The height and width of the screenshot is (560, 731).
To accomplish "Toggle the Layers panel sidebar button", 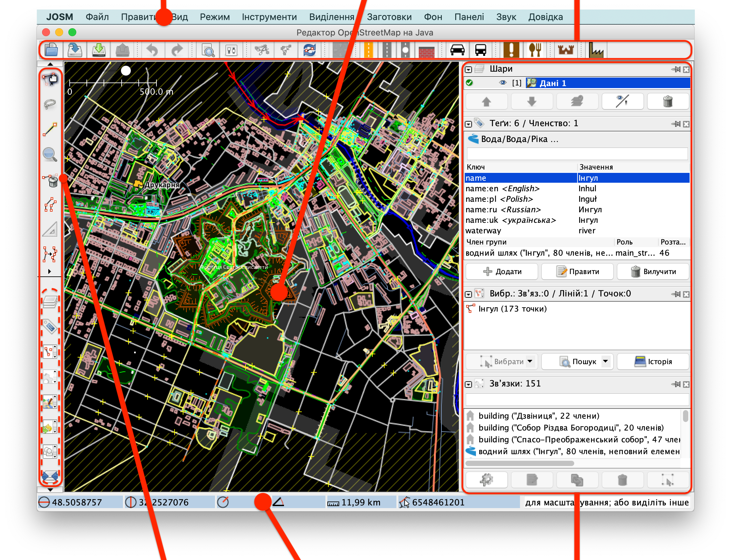I will point(50,302).
